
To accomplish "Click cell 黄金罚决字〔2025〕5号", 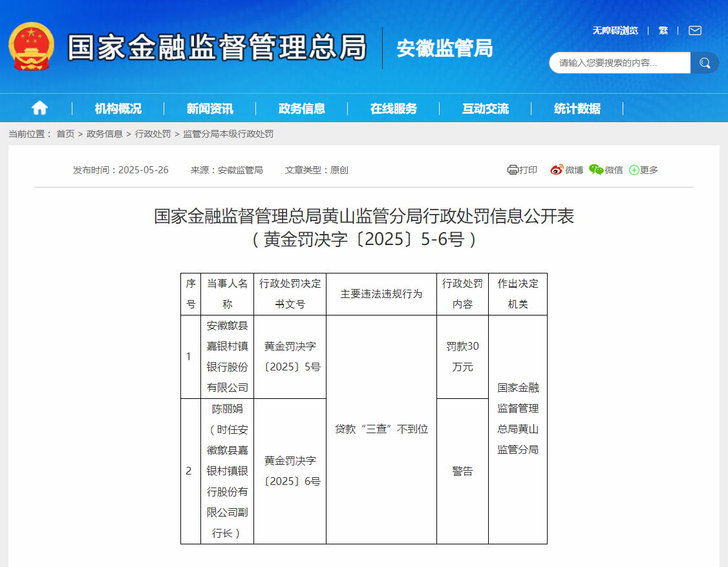I will point(290,357).
